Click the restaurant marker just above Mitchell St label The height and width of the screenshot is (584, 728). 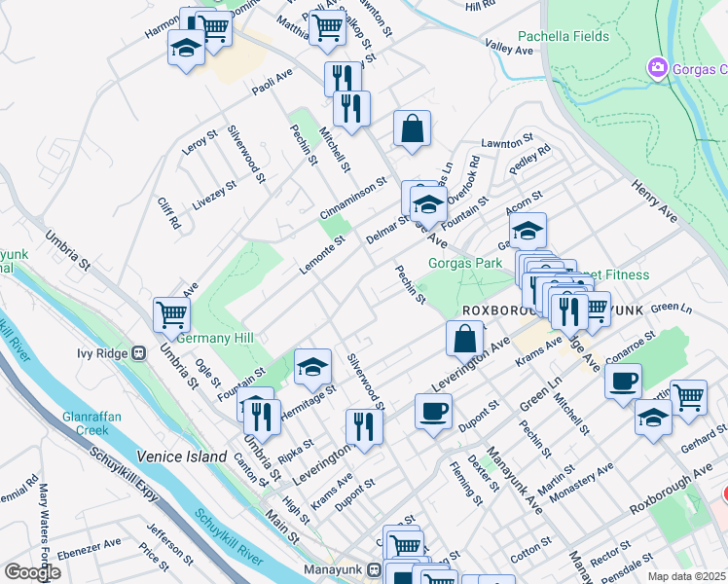pyautogui.click(x=352, y=110)
